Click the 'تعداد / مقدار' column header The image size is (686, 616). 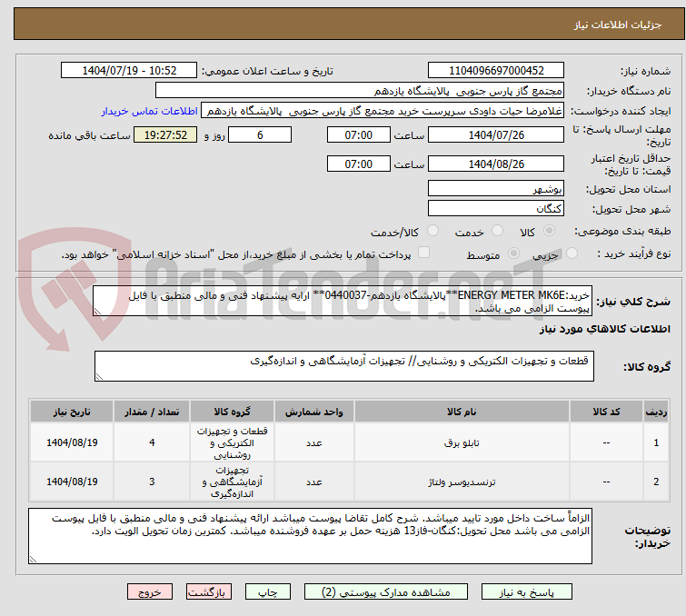tap(152, 412)
